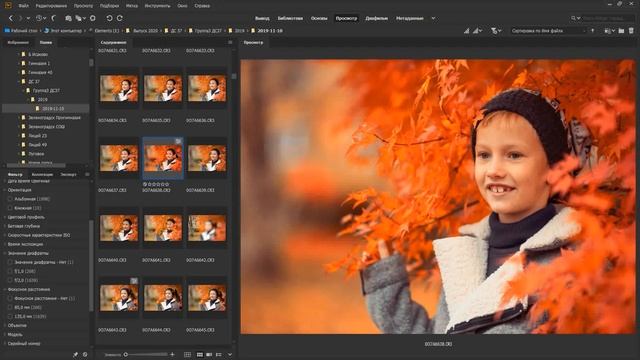This screenshot has height=360, width=640.
Task: Open the Фильтр panel menu icon
Action: 87,174
